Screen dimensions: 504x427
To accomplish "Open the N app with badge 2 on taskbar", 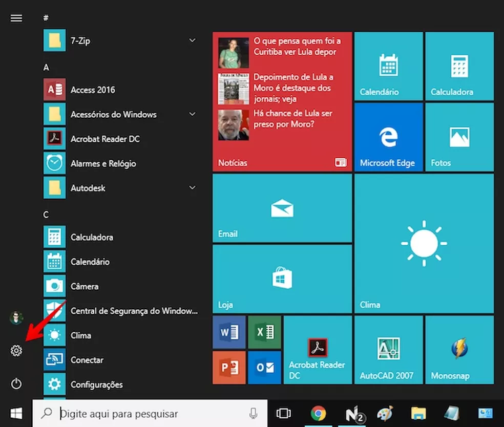I will click(354, 414).
